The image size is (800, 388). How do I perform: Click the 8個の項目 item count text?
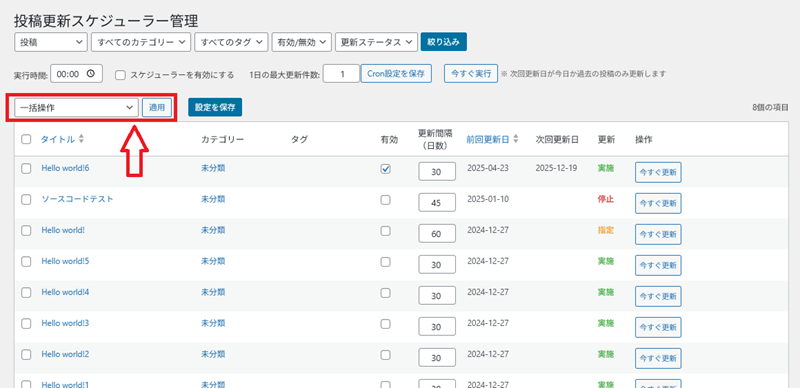pos(770,108)
